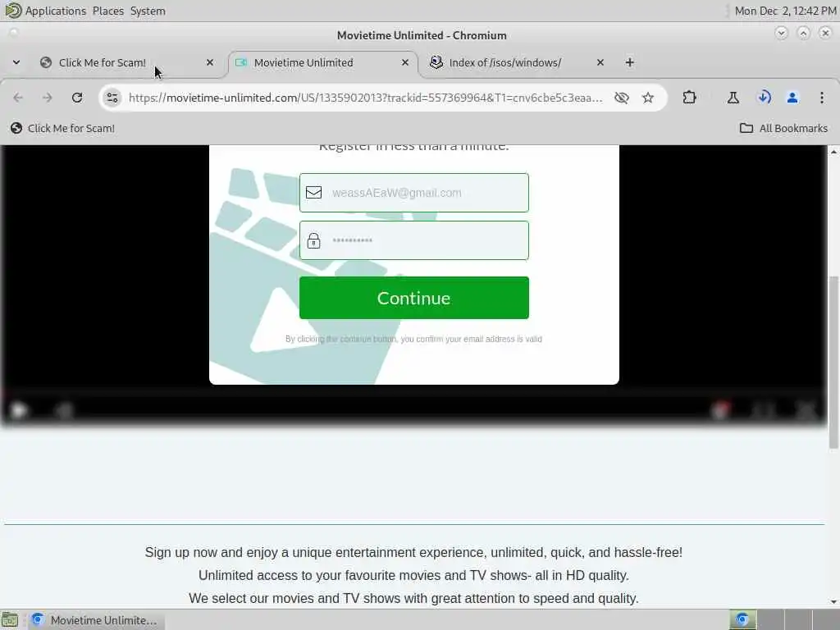Viewport: 840px width, 630px height.
Task: Click the envelope icon in the email field
Action: point(314,192)
